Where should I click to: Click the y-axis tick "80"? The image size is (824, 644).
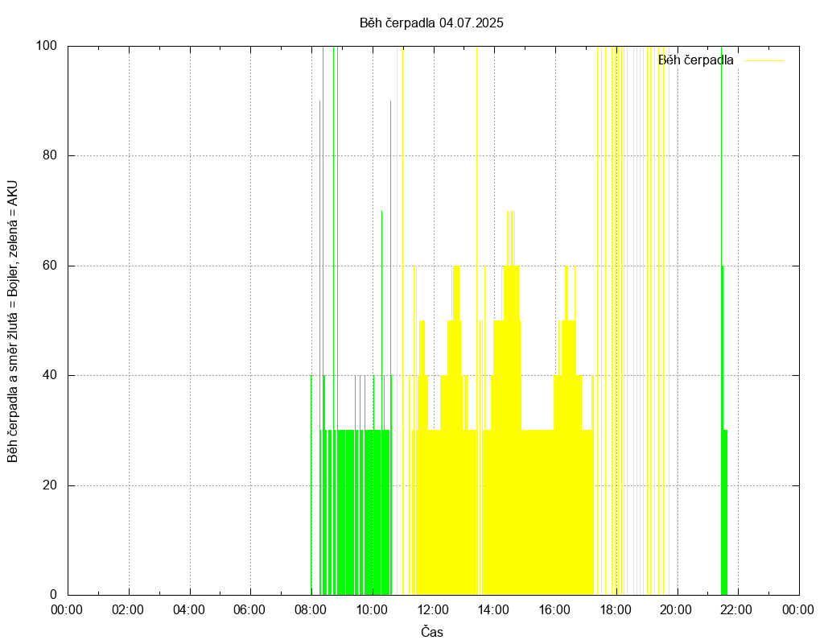click(50, 155)
